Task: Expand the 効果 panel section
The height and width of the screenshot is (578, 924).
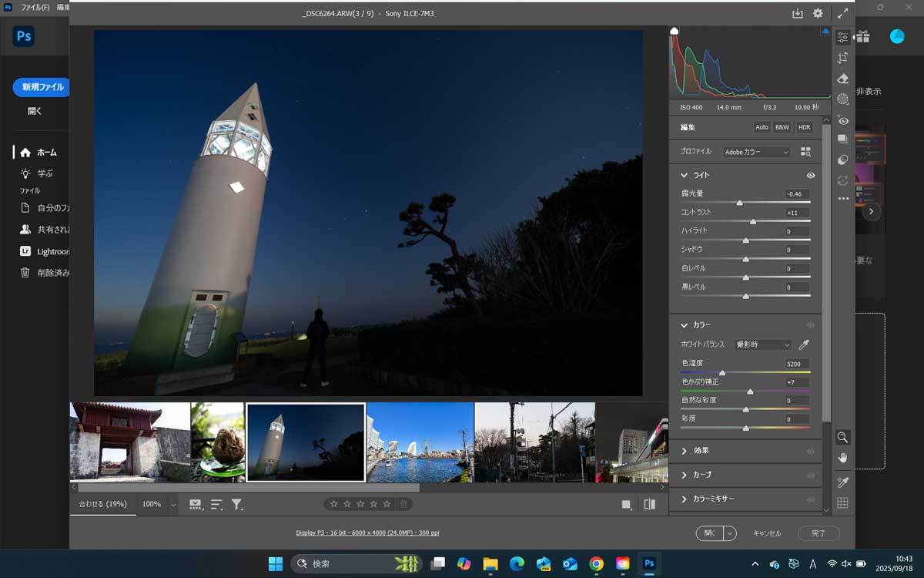Action: coord(685,451)
